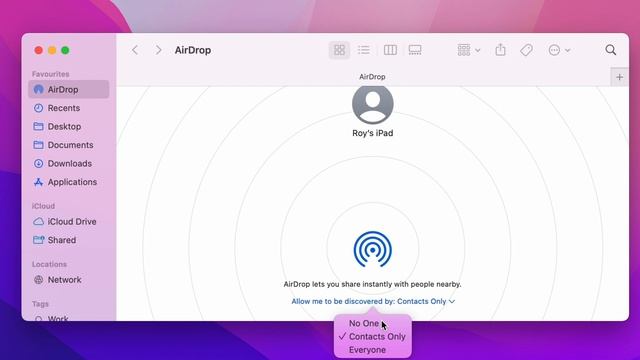
Task: Click the Network globe icon
Action: point(38,280)
